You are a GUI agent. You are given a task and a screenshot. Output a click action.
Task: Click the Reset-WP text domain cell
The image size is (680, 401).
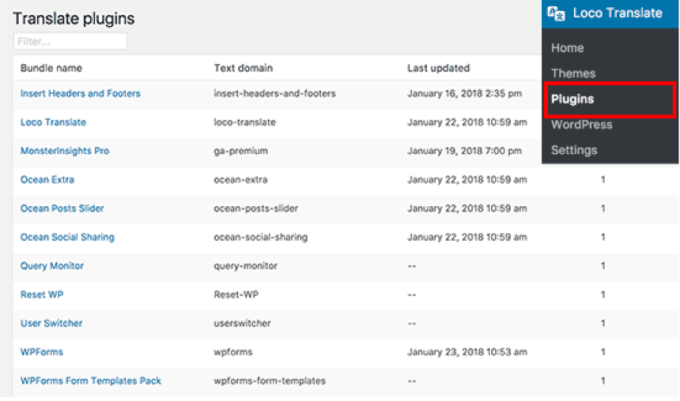[236, 294]
